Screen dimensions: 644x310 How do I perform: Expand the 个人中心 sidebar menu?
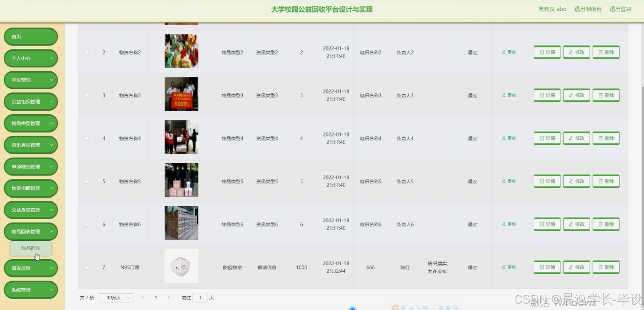[x=31, y=58]
